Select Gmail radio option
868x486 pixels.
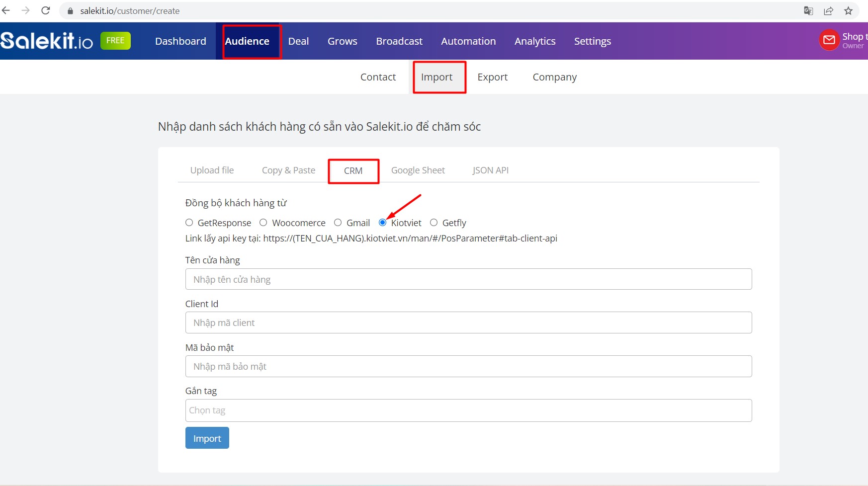coord(338,223)
